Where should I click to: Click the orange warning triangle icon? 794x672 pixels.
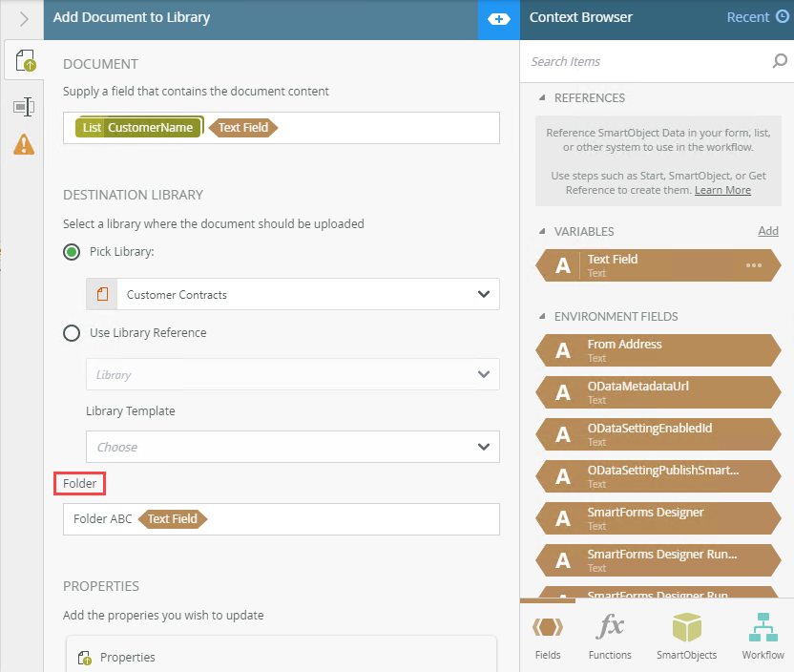click(24, 144)
